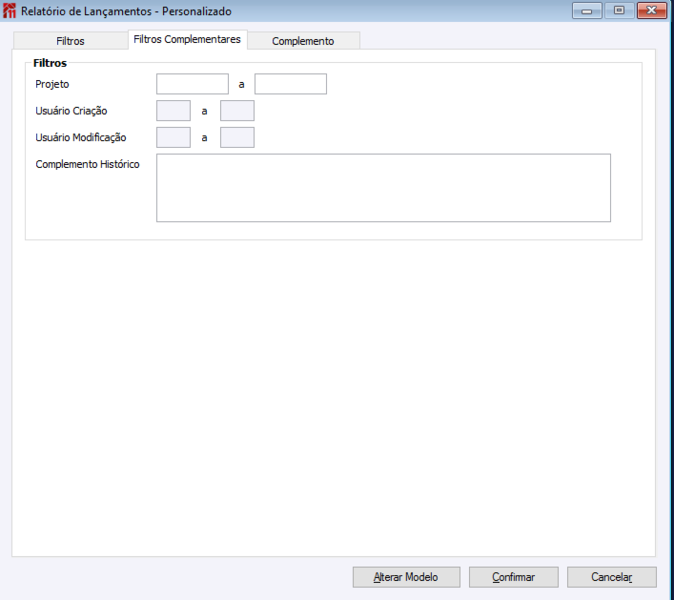Close the Relatório de Lançamentos window
674x600 pixels.
tap(652, 10)
